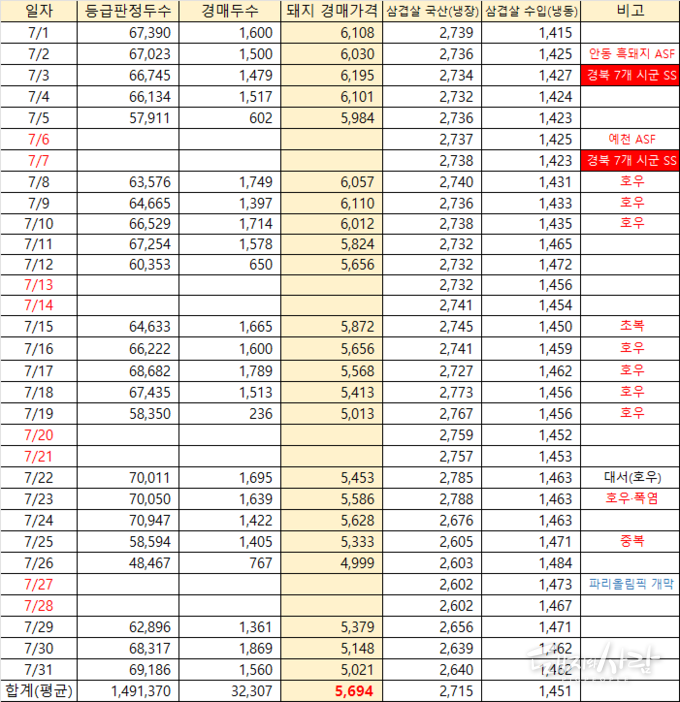Select the 돼지 경매가격 column header
The image size is (680, 702).
pyautogui.click(x=332, y=12)
